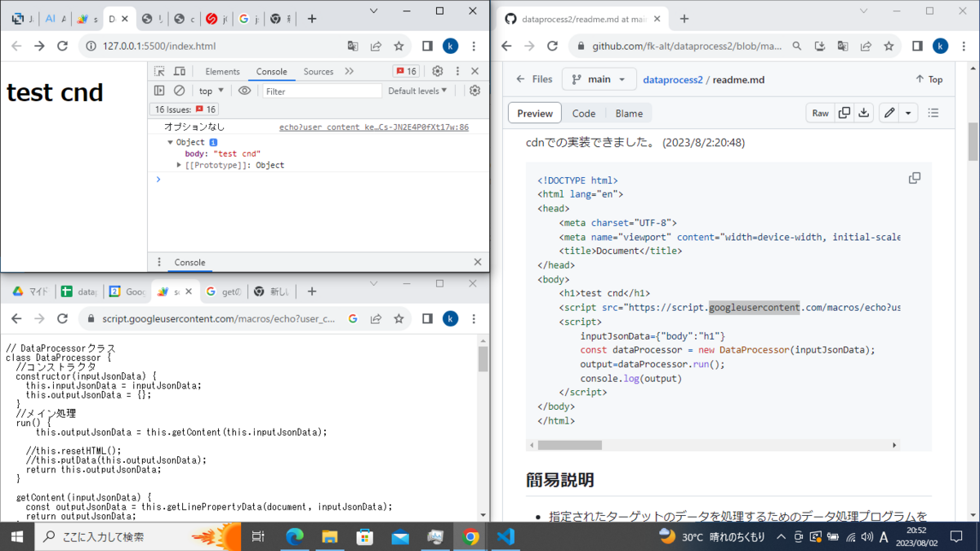Launch VS Code from the taskbar
The width and height of the screenshot is (980, 551).
tap(506, 536)
